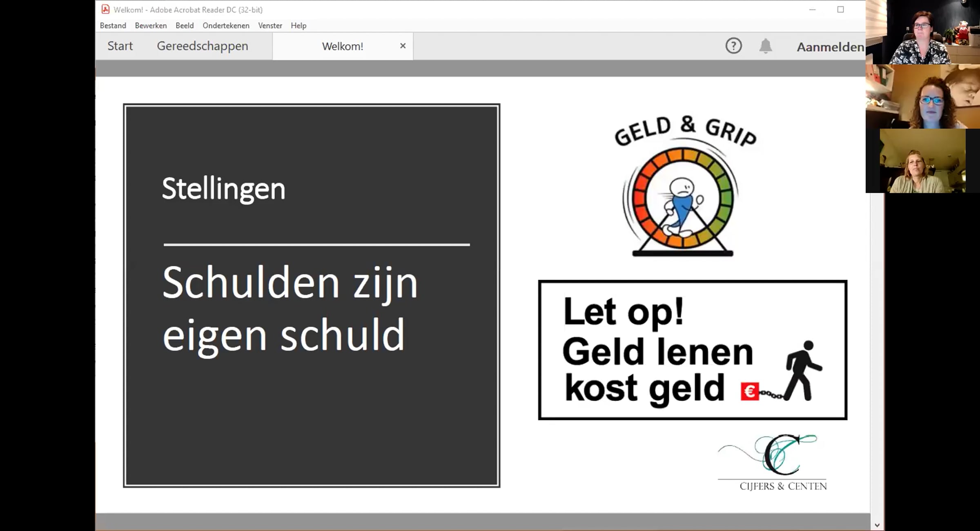
Task: Open the Beeld menu
Action: 185,25
